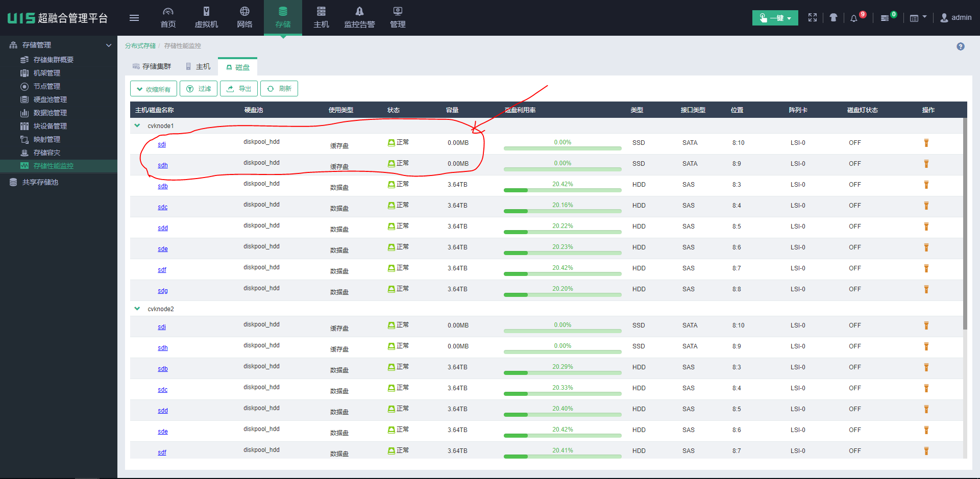Screen dimensions: 980x479
Task: Click the disk light icon for cvknode1 sdi
Action: (926, 143)
